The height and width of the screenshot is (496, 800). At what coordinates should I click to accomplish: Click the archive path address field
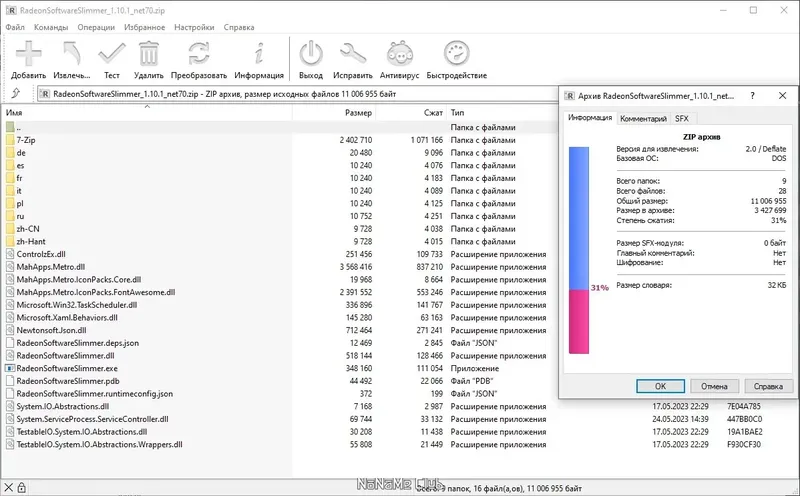point(297,94)
